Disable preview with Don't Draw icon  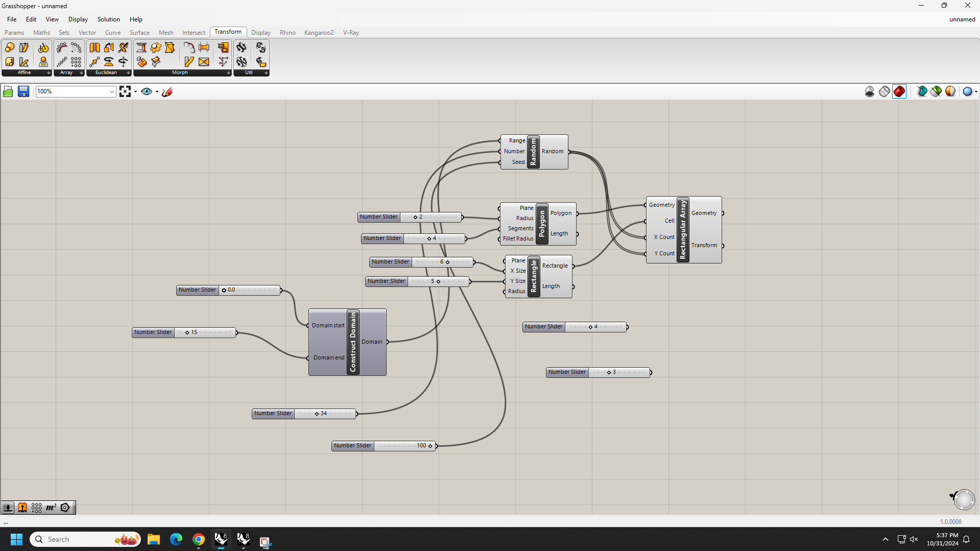pyautogui.click(x=870, y=91)
